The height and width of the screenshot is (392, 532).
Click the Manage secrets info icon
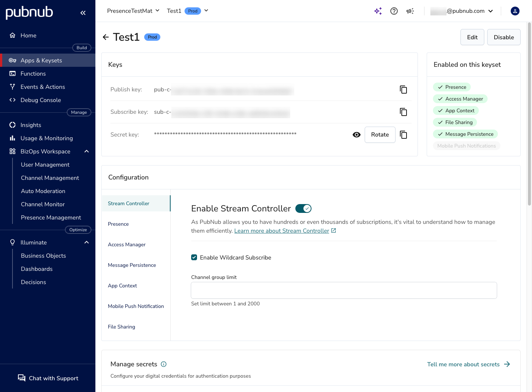coord(164,364)
